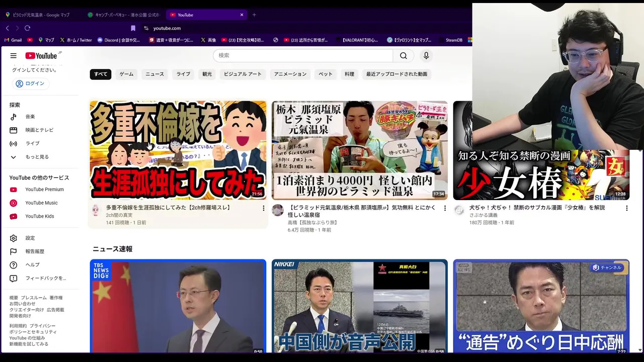
Task: Click the 多重不倫嫁を生涯孤独にしてみた video title
Action: click(168, 208)
